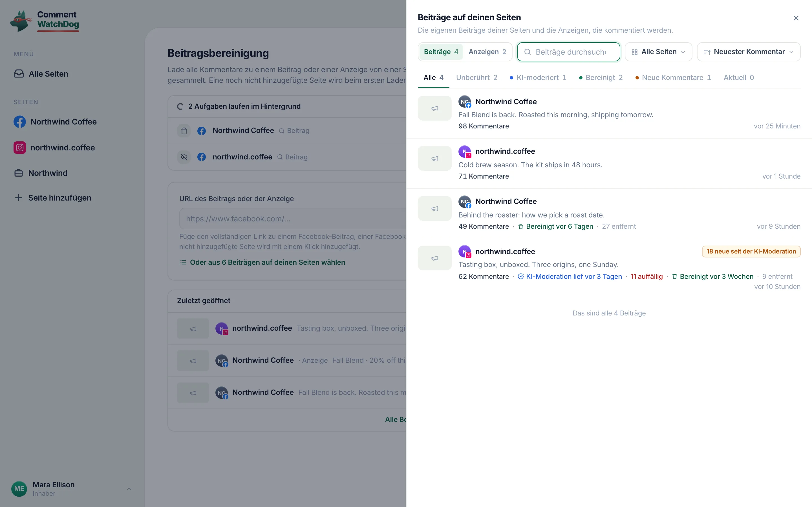
Task: Click the Beiträge durchsuchen search field
Action: [568, 52]
